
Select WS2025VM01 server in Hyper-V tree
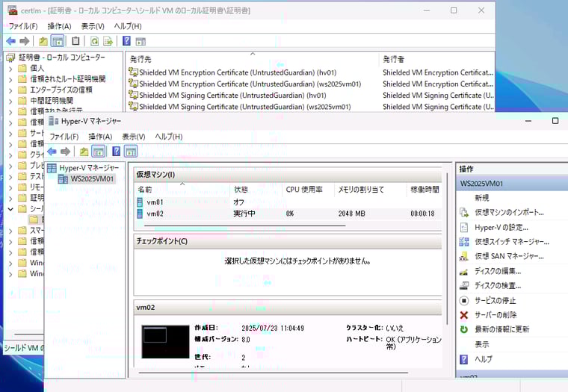pos(92,178)
